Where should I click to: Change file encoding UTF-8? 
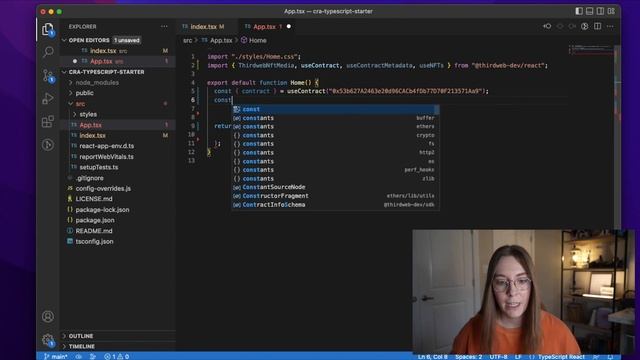click(x=498, y=357)
